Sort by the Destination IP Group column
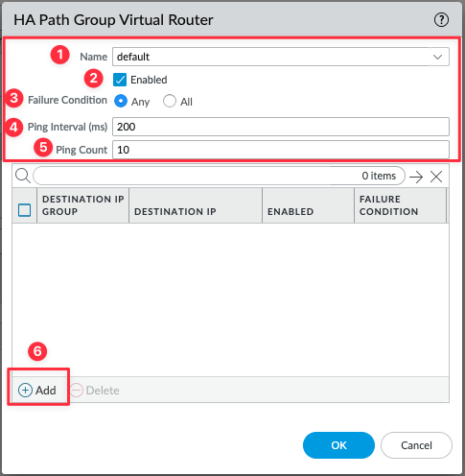Viewport: 465px width, 476px height. click(83, 205)
